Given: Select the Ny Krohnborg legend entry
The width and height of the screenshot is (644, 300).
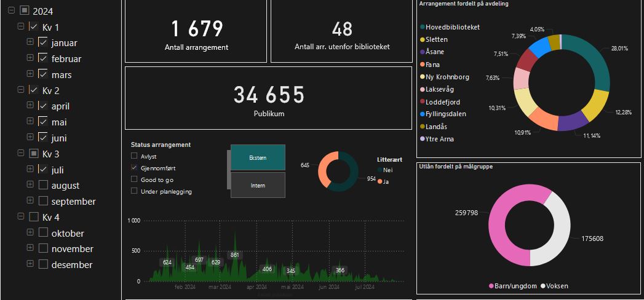Looking at the screenshot, I should pyautogui.click(x=444, y=77).
